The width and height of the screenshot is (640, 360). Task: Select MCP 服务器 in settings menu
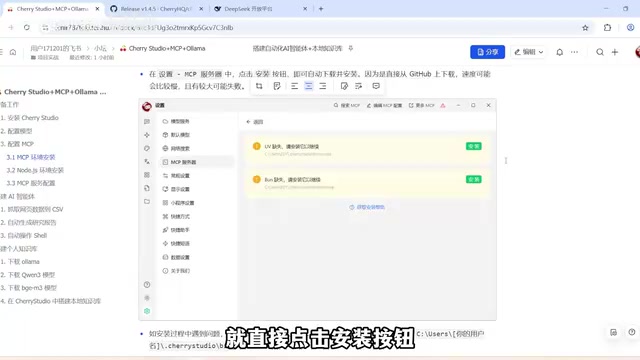(x=197, y=162)
